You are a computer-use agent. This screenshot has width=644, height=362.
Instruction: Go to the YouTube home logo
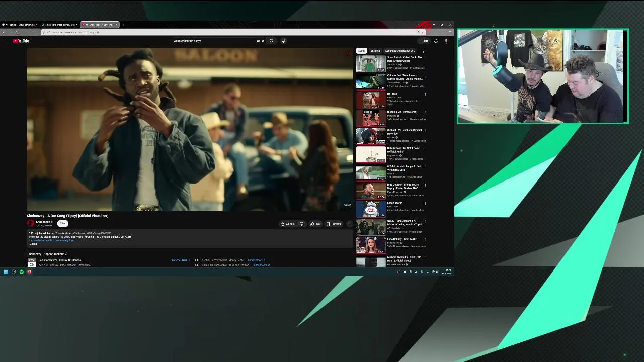[x=21, y=41]
